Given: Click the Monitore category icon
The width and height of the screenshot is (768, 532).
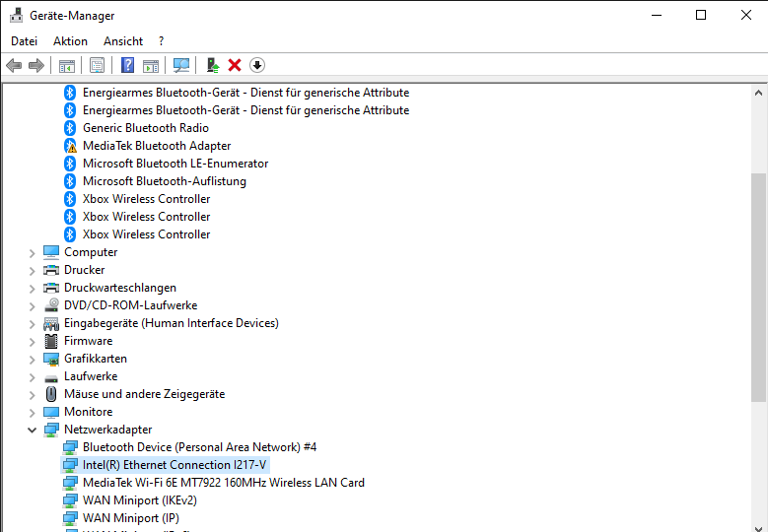Looking at the screenshot, I should (x=51, y=412).
